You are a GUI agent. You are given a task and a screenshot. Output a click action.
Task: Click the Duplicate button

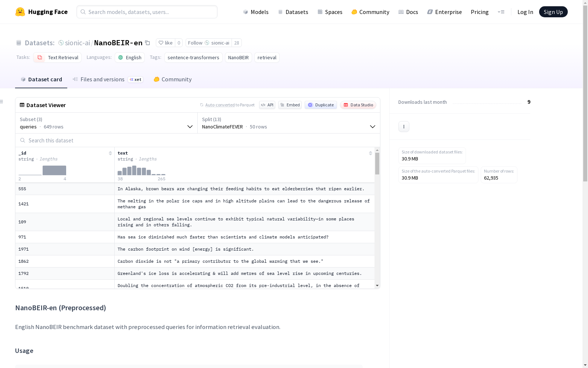(x=321, y=105)
